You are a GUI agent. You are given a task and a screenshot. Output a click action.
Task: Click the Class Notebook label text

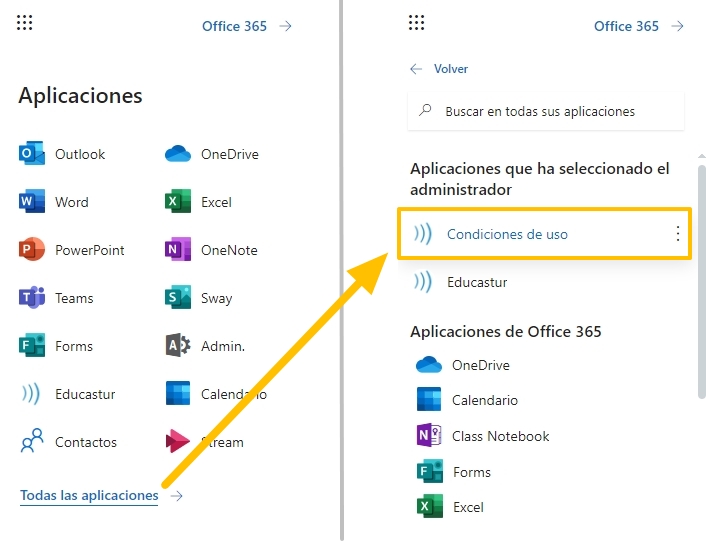[x=500, y=436]
